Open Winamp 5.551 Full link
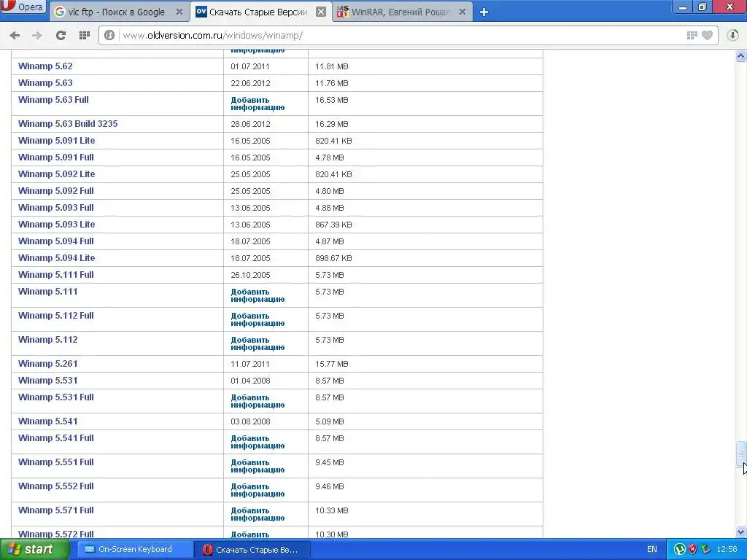747x560 pixels. [x=55, y=462]
